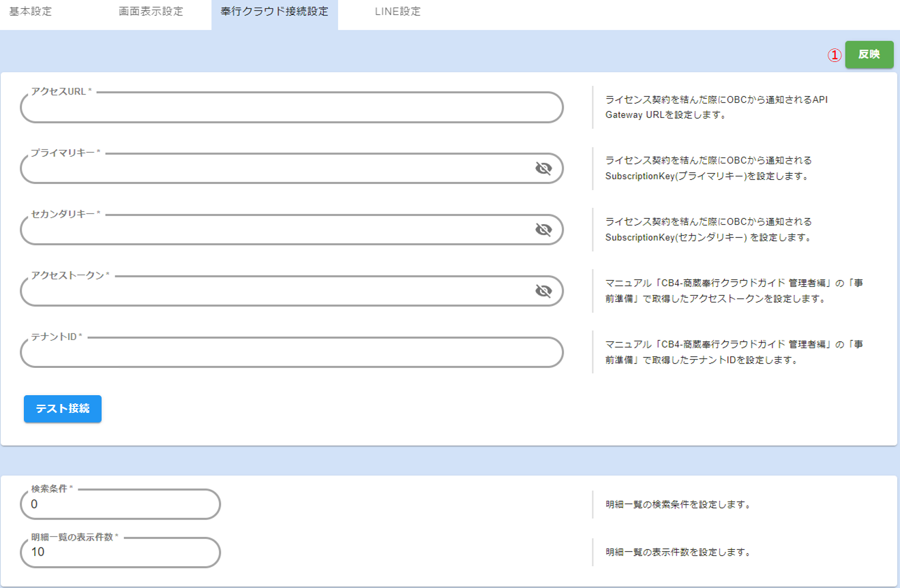Go to the LINE設定 tab
900x588 pixels.
pyautogui.click(x=397, y=12)
